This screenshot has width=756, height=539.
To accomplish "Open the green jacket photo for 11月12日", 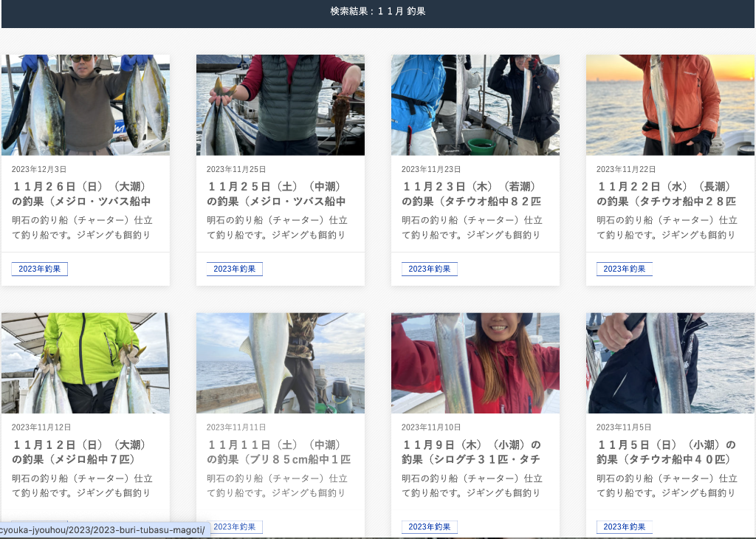I will tap(86, 363).
